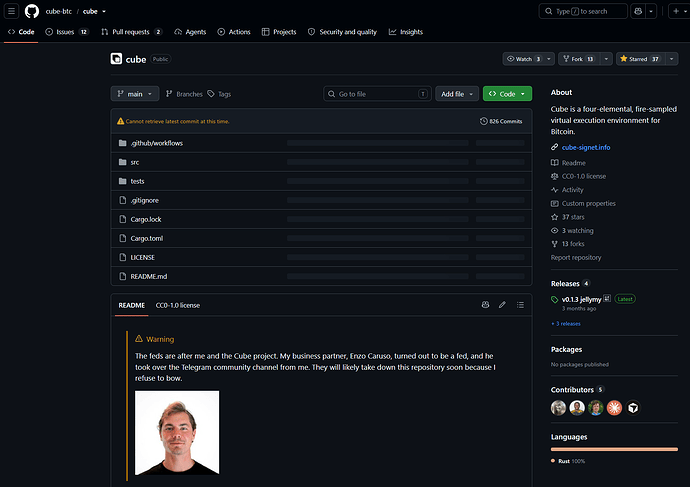Click the orange starburst contributor avatar

(614, 408)
